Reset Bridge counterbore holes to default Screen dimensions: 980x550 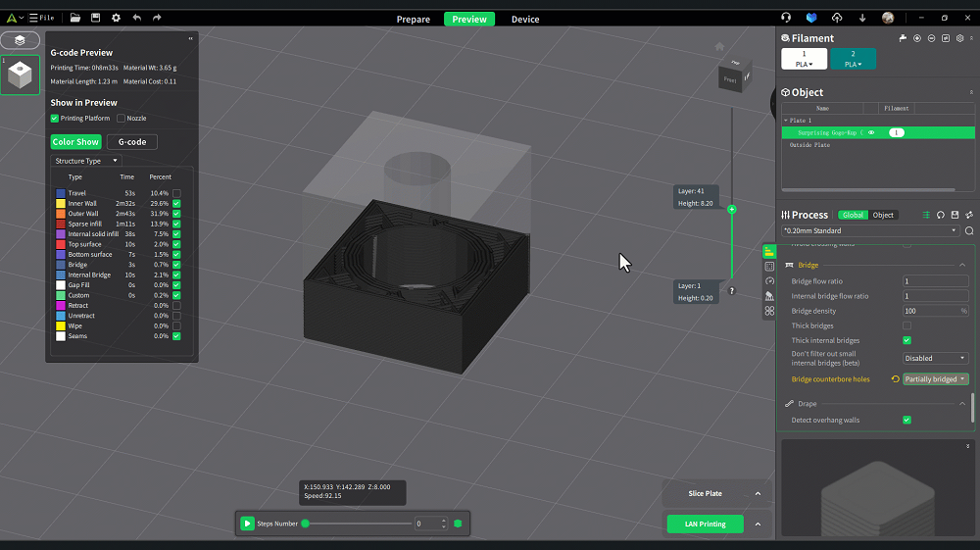pos(895,379)
